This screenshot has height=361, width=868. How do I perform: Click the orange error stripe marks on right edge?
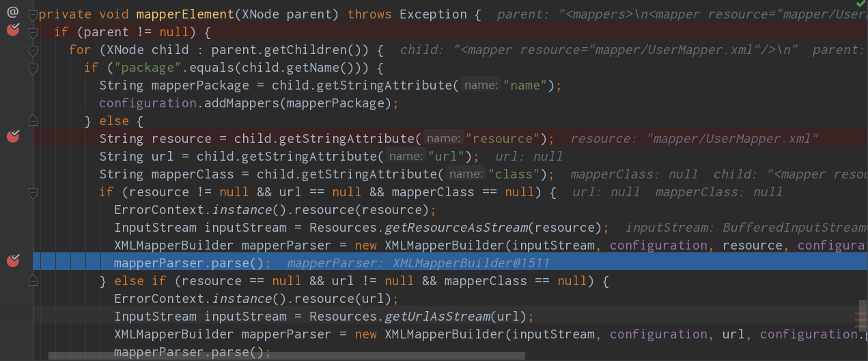coord(860,319)
